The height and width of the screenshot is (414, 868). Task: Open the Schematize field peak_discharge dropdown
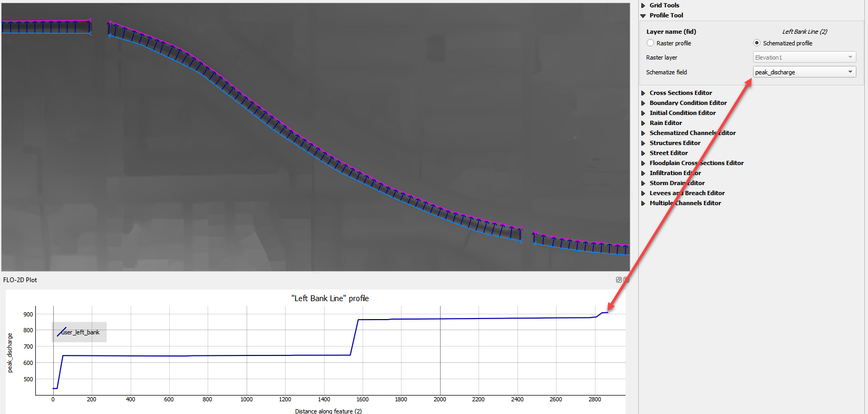pos(804,72)
